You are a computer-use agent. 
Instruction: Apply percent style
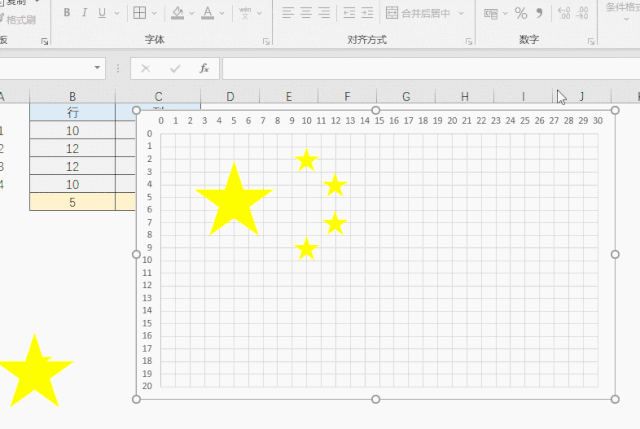click(521, 13)
